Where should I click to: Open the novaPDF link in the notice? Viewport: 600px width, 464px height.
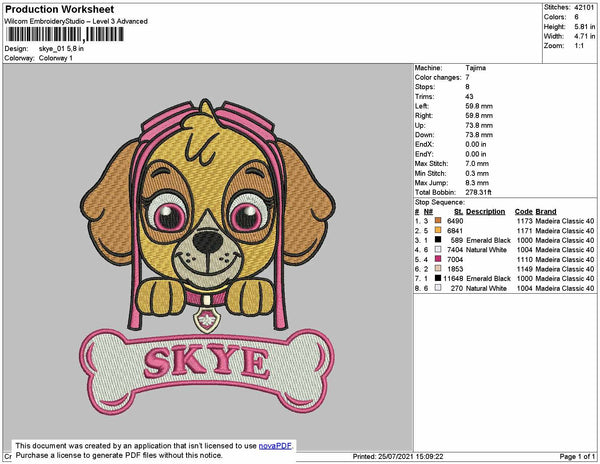(x=275, y=446)
